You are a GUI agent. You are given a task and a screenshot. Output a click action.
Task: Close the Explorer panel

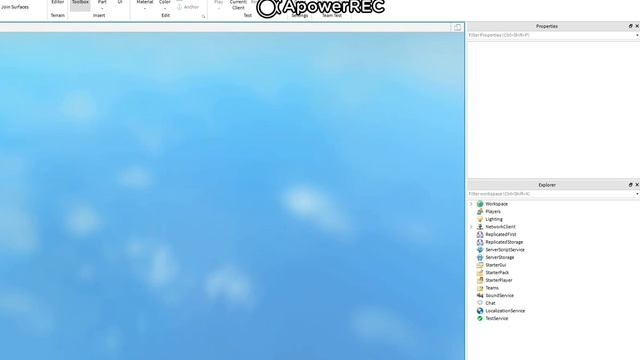point(637,185)
